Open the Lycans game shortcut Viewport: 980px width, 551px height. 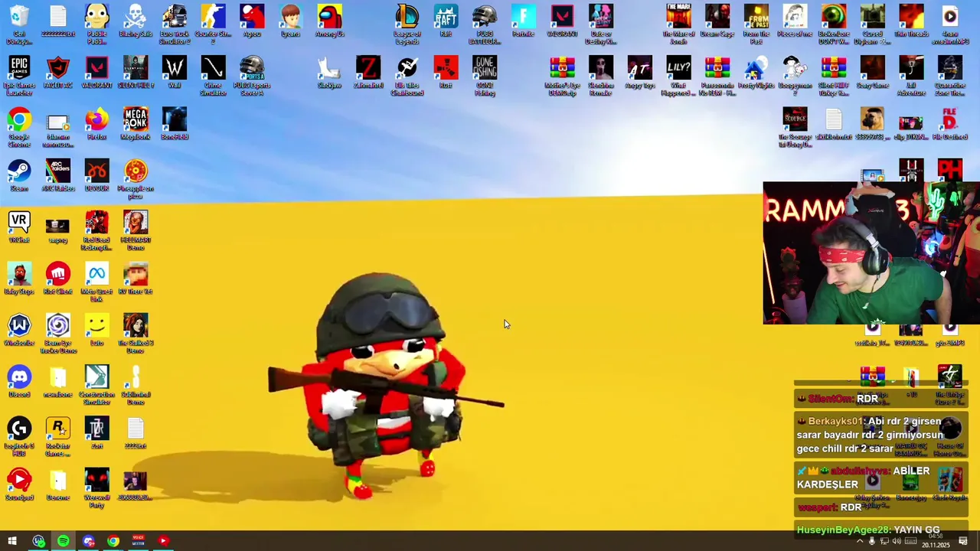click(290, 21)
